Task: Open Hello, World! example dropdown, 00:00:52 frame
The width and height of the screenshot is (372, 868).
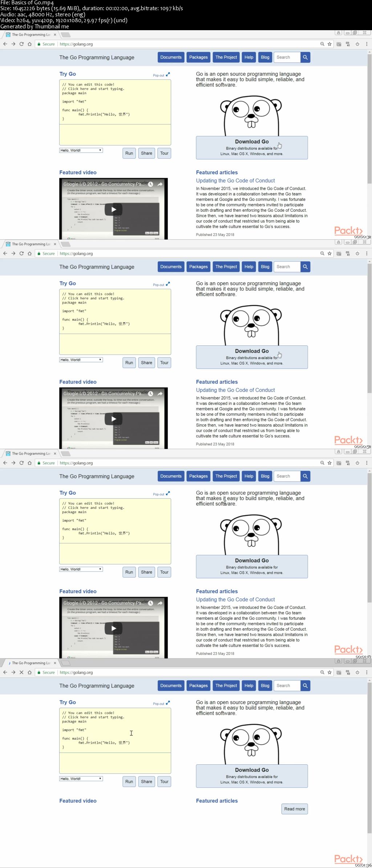Action: coord(81,360)
